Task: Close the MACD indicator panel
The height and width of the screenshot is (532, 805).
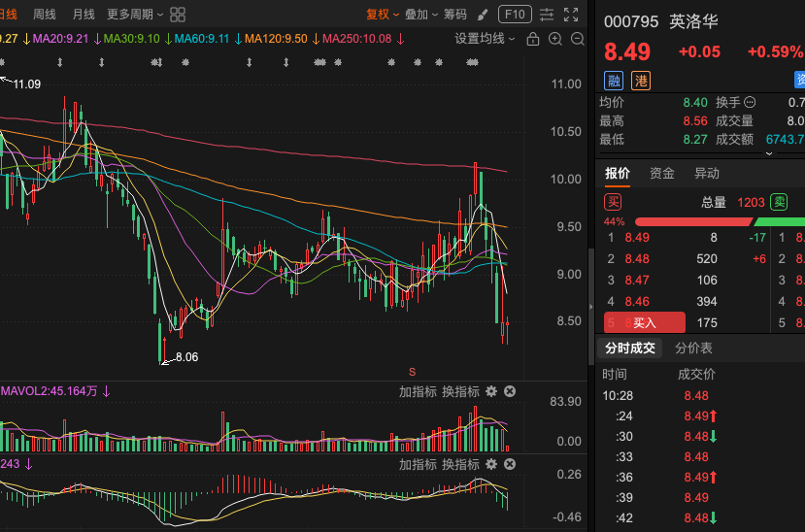Action: click(510, 464)
